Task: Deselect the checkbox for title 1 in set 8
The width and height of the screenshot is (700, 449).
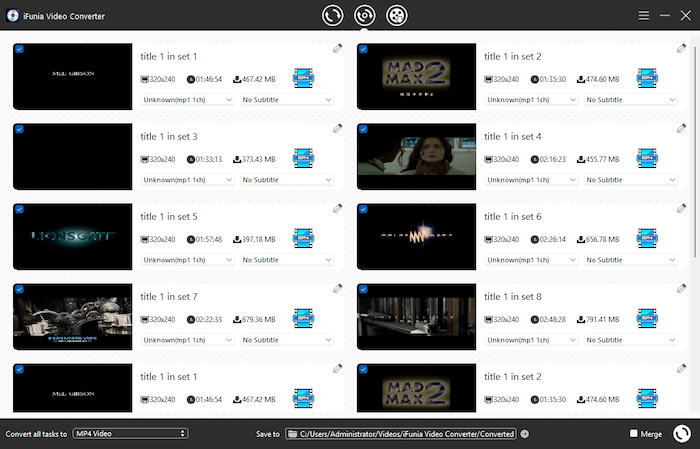Action: tap(363, 290)
